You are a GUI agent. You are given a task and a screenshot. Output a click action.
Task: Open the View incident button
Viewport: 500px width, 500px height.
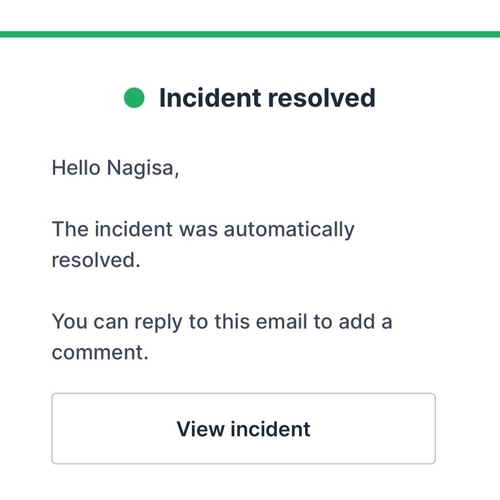(243, 428)
